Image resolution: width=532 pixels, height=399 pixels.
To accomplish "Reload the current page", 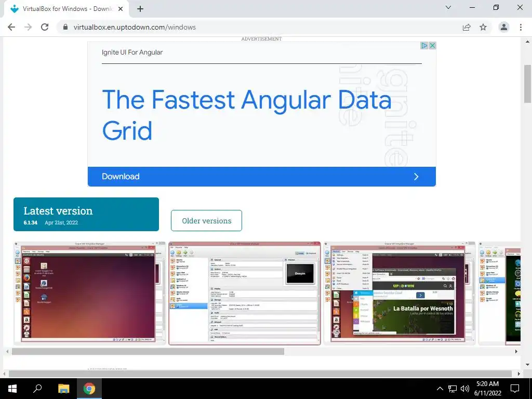I will point(45,27).
